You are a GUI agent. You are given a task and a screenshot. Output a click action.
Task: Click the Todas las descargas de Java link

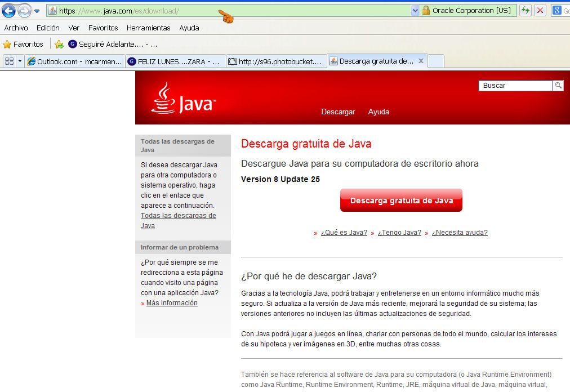coord(178,221)
